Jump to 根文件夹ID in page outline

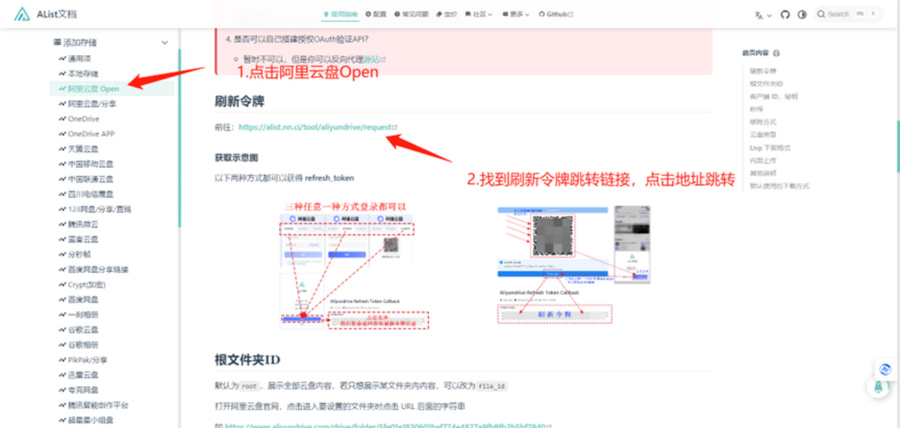[x=766, y=84]
